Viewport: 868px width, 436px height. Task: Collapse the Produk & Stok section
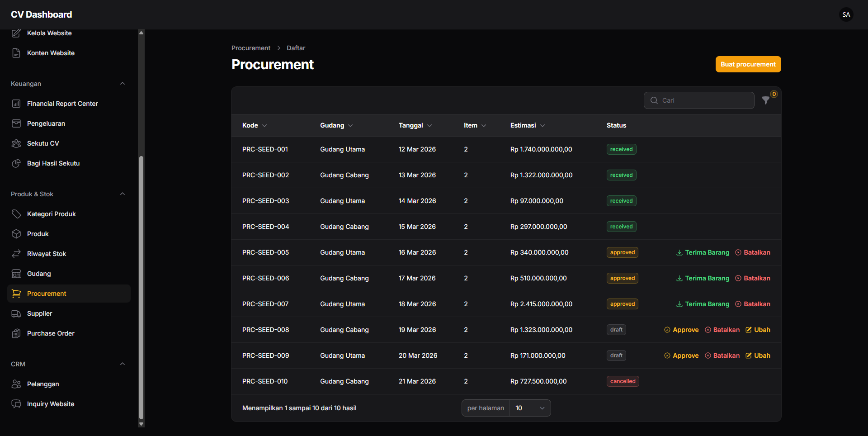123,194
